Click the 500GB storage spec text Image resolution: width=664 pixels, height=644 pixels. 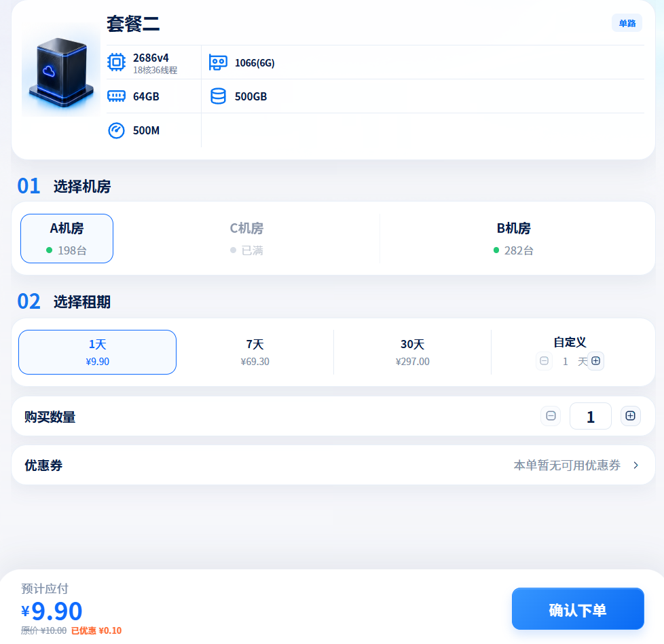[x=251, y=96]
